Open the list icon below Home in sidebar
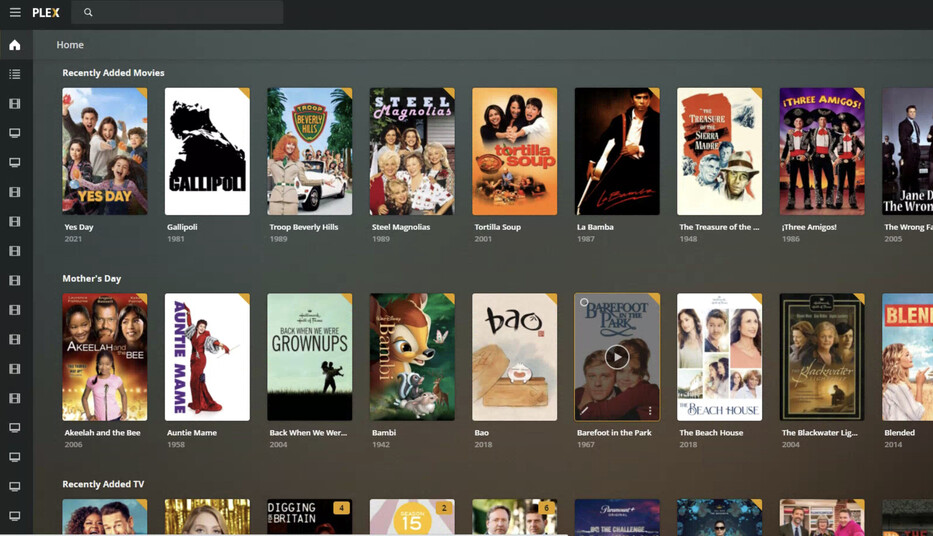 (x=15, y=74)
